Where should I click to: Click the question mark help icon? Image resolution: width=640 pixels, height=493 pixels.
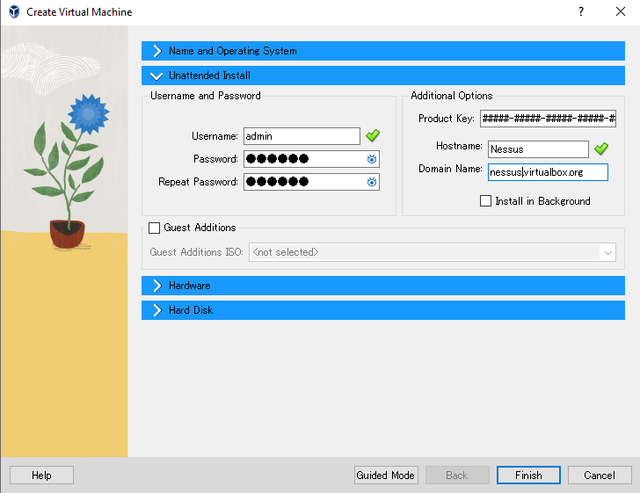[x=581, y=11]
